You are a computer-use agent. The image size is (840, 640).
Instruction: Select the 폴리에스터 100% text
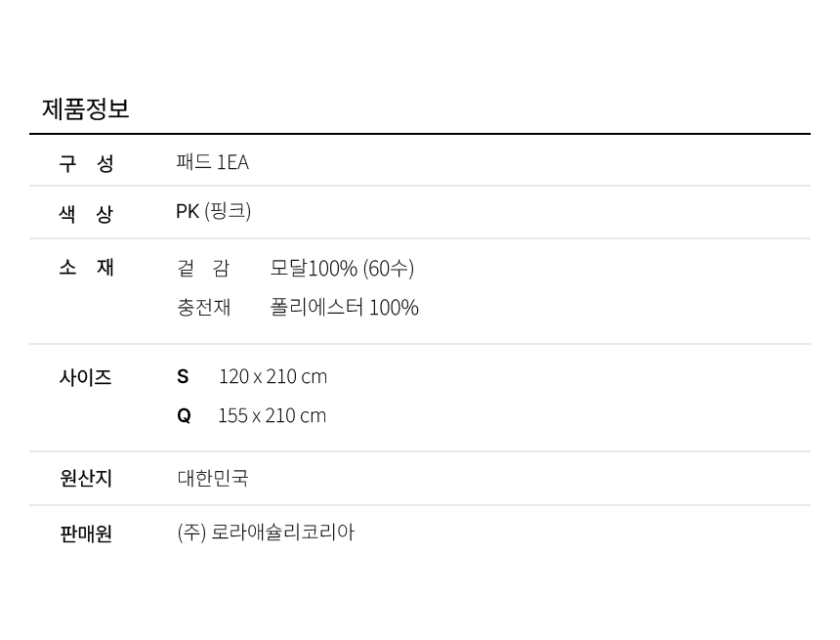pos(344,307)
